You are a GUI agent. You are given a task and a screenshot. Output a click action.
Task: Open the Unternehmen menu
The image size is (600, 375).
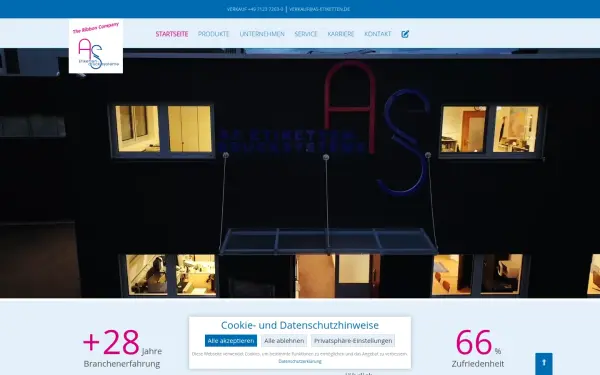coord(262,34)
